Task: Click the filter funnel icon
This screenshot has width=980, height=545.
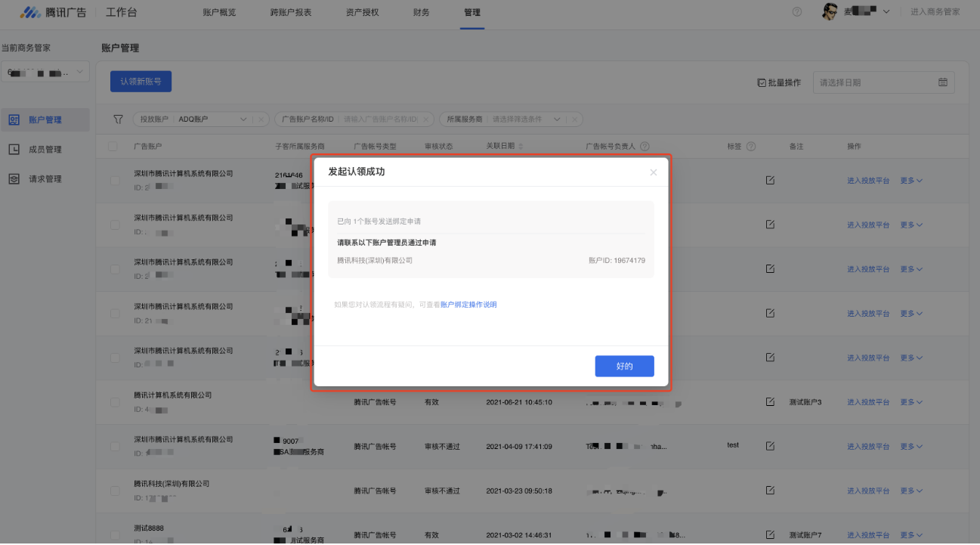Action: click(x=118, y=119)
